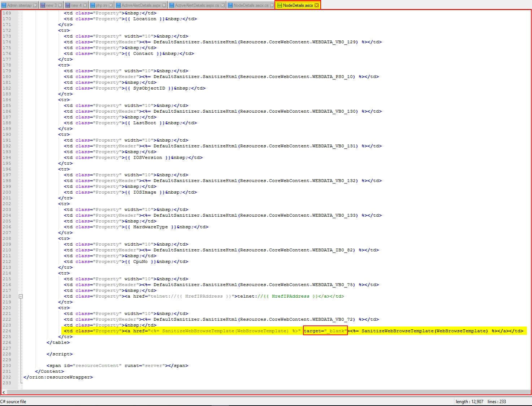Place cursor on '{{ CpuNo }}' code
The width and height of the screenshot is (532, 406).
coord(140,262)
